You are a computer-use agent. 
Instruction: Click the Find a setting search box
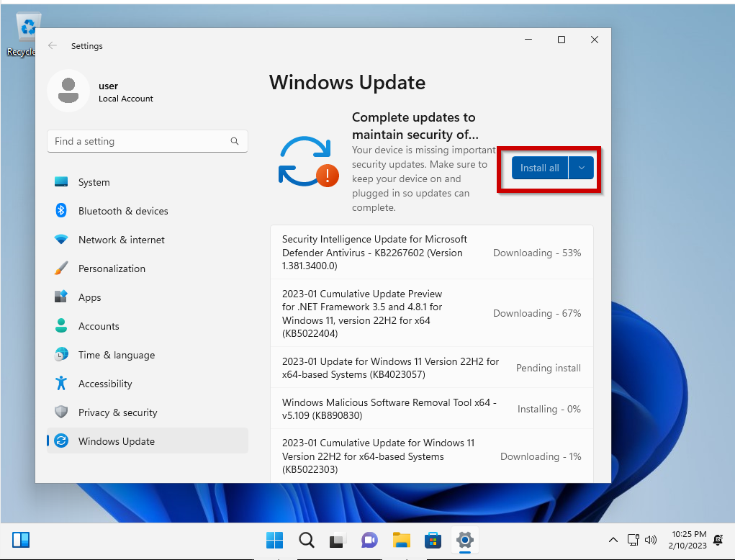coord(148,141)
